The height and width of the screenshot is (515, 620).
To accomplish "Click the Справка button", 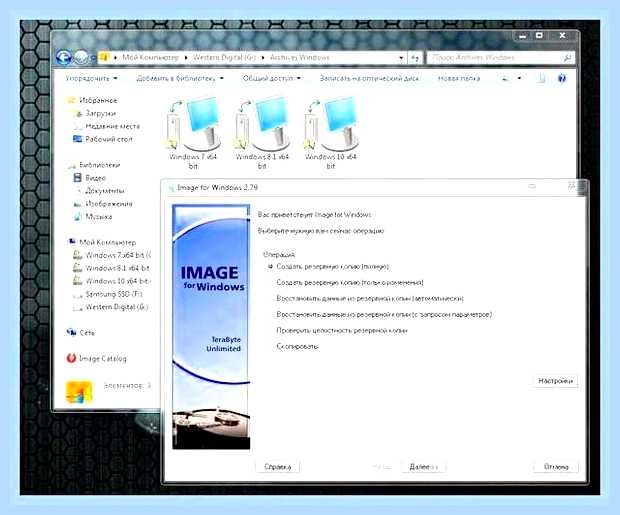I will pos(278,467).
